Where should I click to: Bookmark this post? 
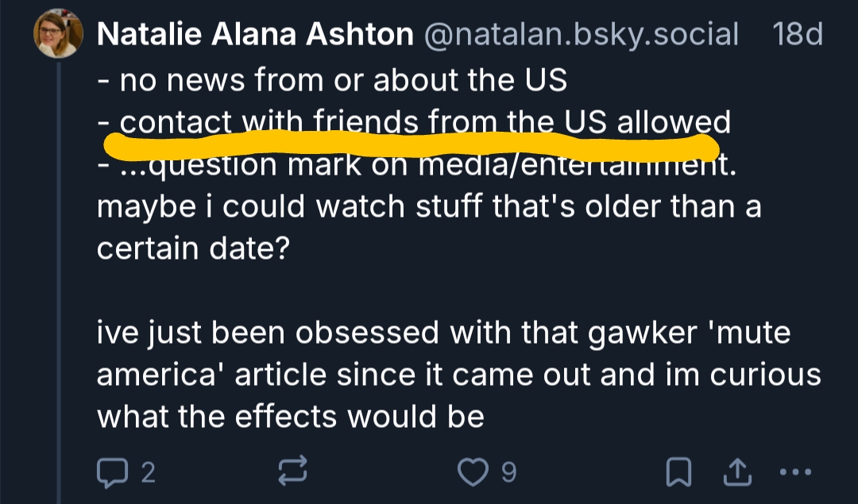click(678, 473)
